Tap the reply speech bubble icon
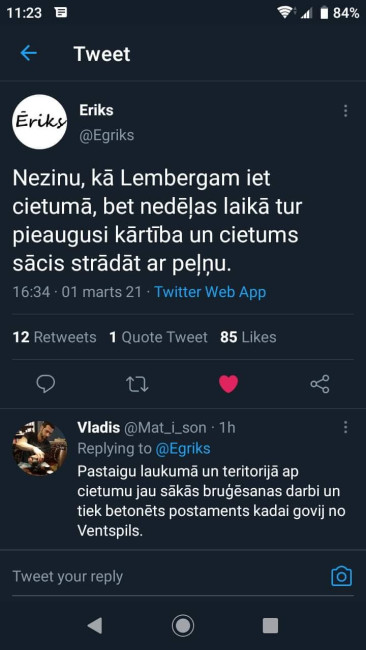This screenshot has height=650, width=366. 46,384
